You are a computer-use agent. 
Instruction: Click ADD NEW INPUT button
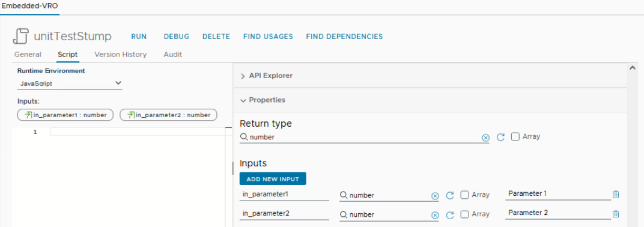[273, 179]
